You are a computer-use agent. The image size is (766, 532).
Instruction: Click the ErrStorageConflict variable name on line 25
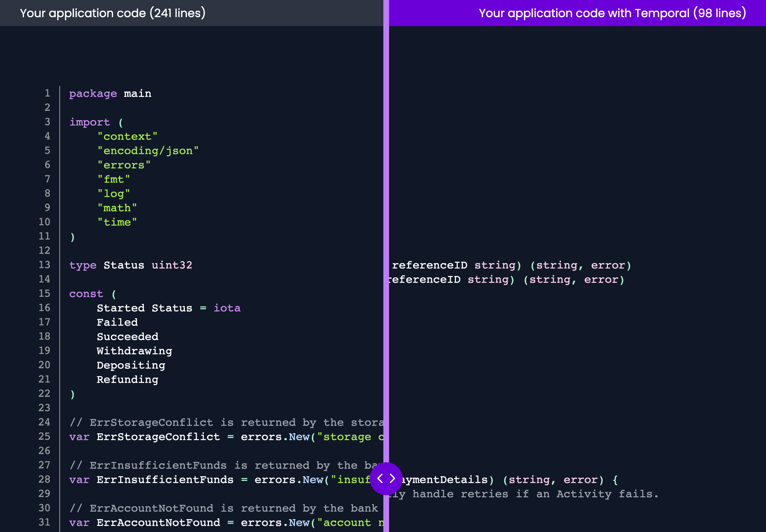(158, 437)
